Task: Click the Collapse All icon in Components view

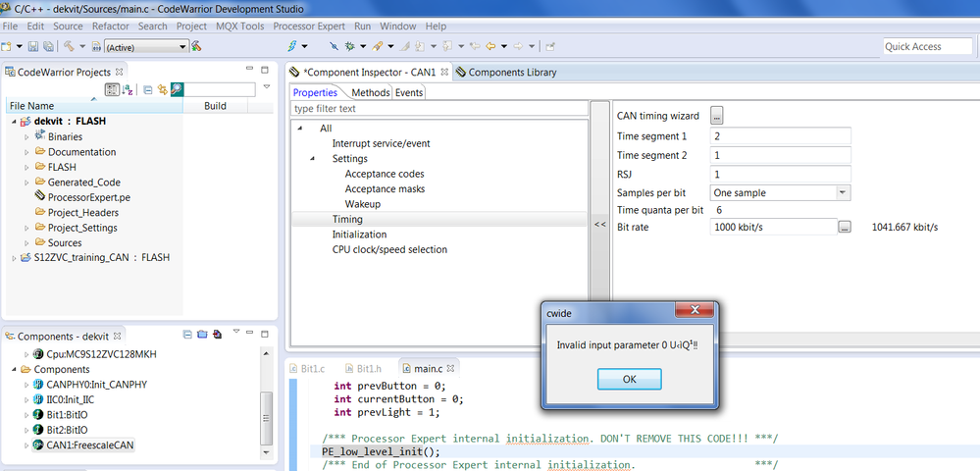Action: [187, 335]
